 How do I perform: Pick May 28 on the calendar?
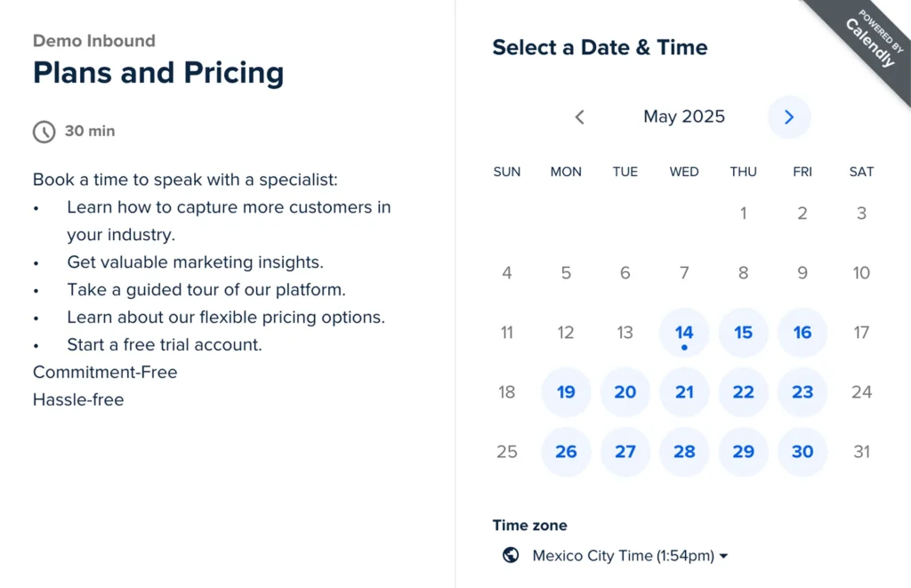(684, 452)
